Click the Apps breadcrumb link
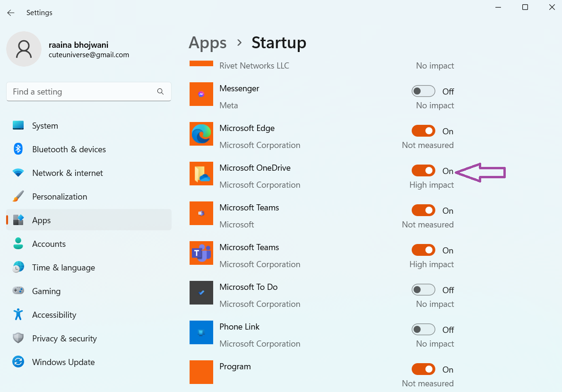The image size is (562, 392). coord(208,43)
